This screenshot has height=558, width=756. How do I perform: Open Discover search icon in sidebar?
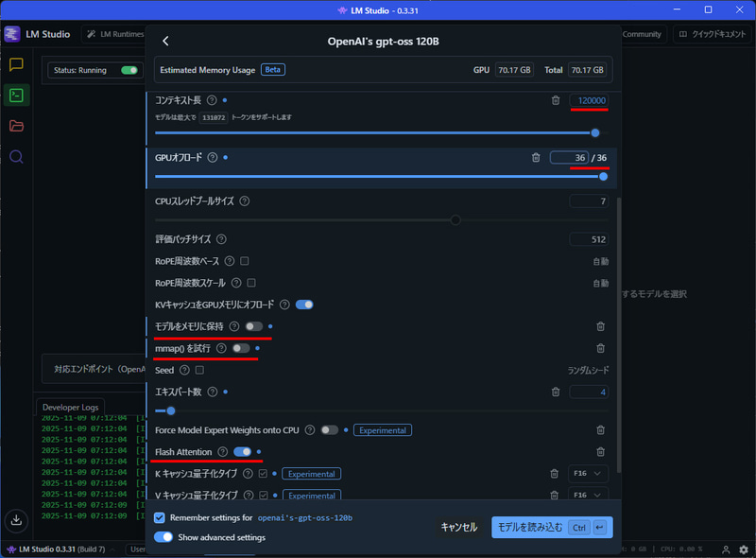pos(16,157)
